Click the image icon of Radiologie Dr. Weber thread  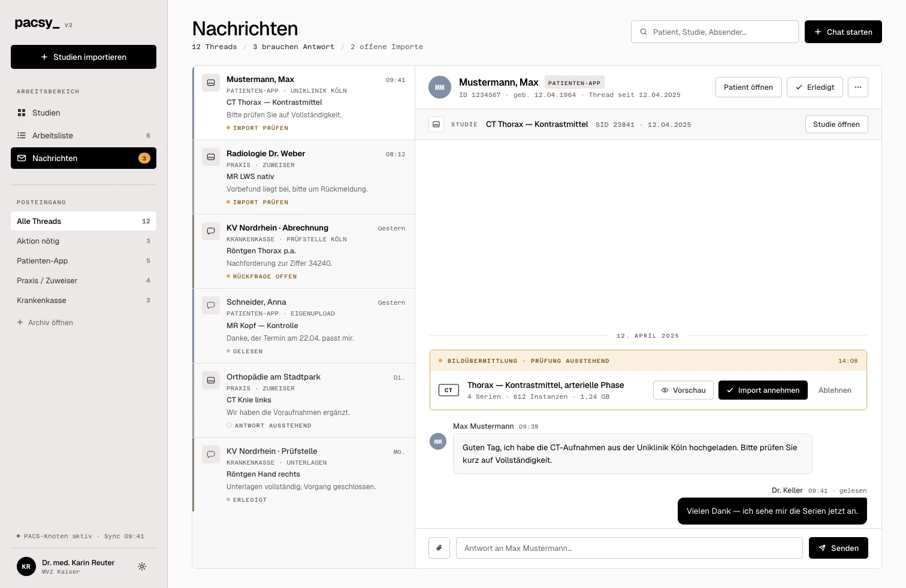[x=211, y=157]
